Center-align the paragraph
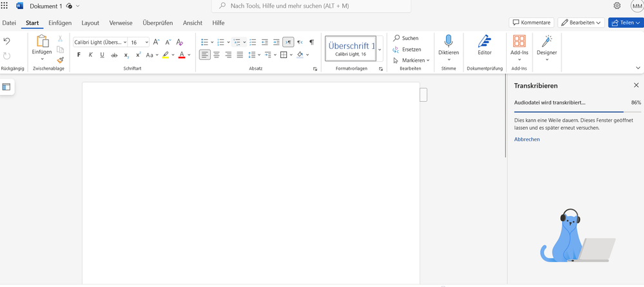 [217, 55]
